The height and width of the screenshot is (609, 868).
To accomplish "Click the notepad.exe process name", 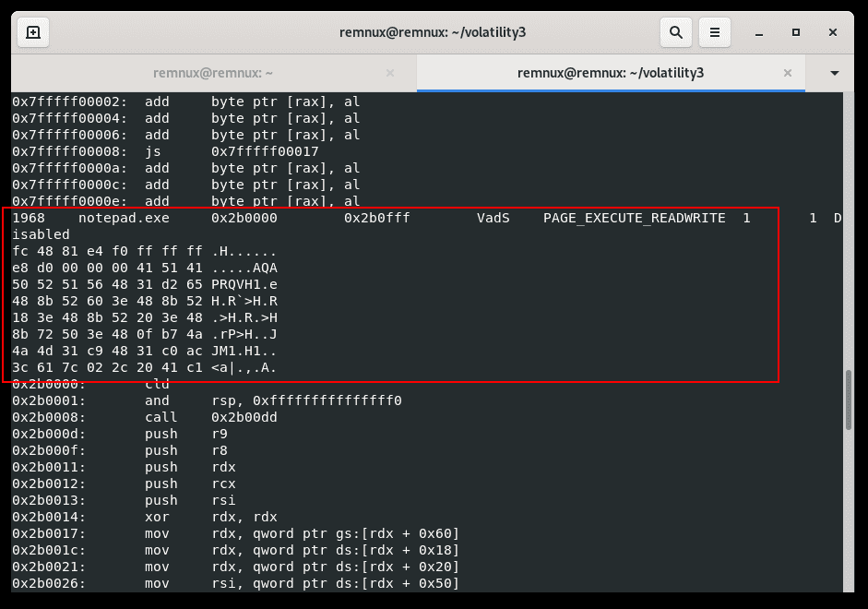I will point(124,218).
